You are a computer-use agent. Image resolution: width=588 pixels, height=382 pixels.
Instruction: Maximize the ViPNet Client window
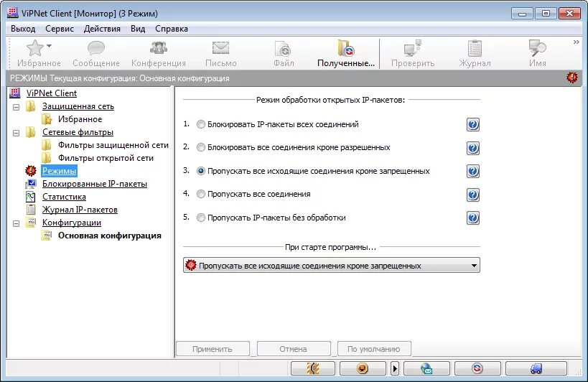coord(546,14)
